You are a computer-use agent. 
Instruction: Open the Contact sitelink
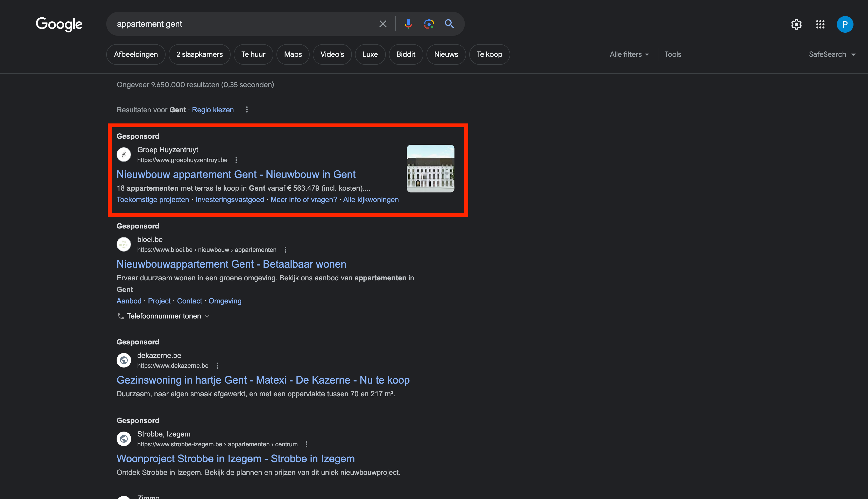(189, 301)
